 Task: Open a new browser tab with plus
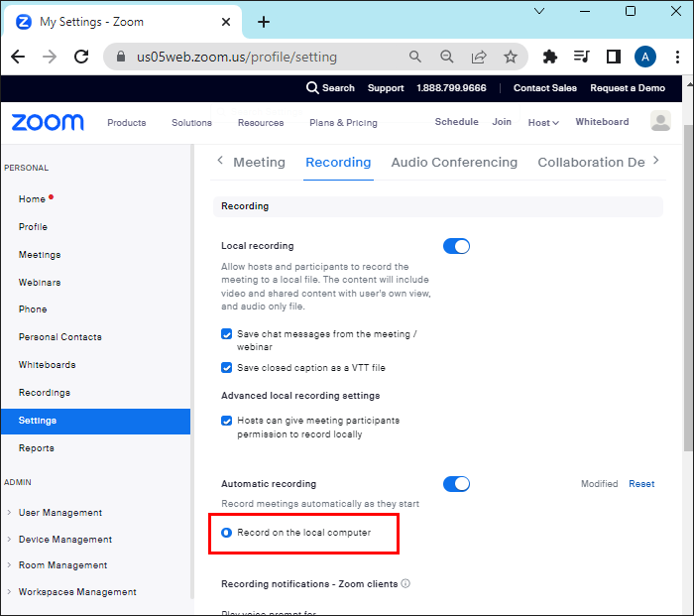(264, 22)
